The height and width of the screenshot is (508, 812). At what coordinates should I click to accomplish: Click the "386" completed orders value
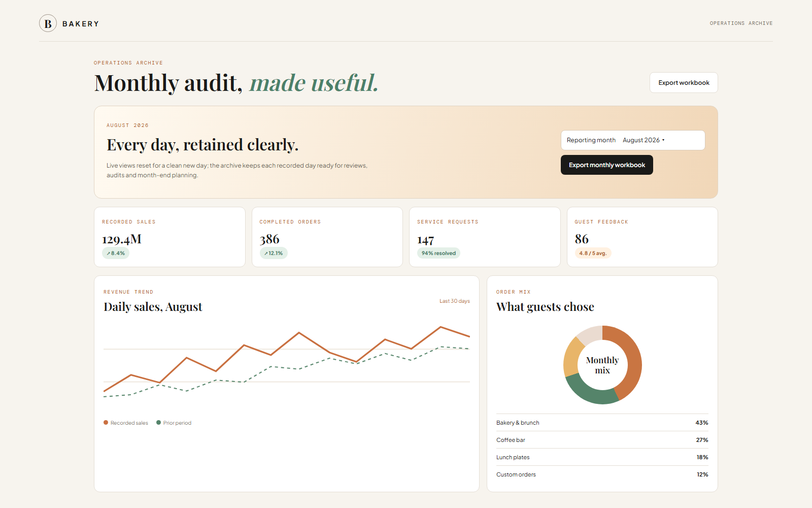[269, 239]
